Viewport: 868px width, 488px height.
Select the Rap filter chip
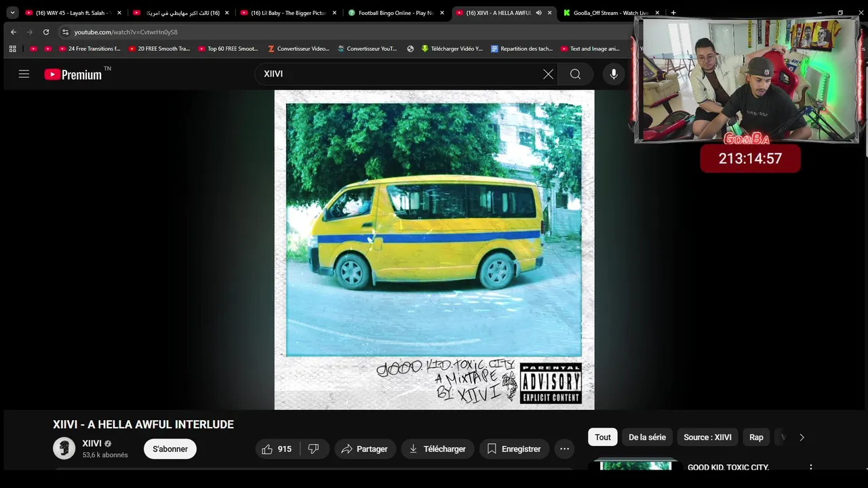(x=756, y=437)
